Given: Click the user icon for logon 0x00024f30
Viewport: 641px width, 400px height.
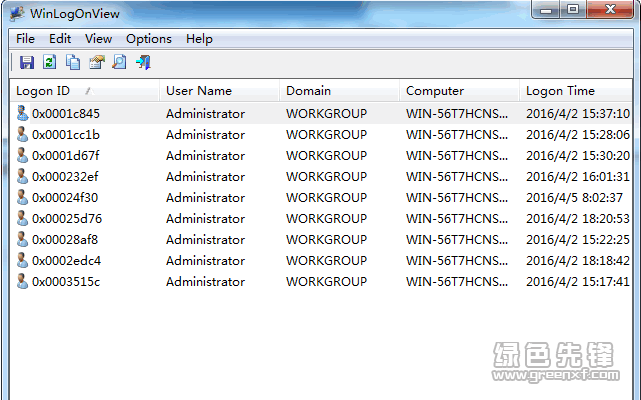Looking at the screenshot, I should coord(22,197).
